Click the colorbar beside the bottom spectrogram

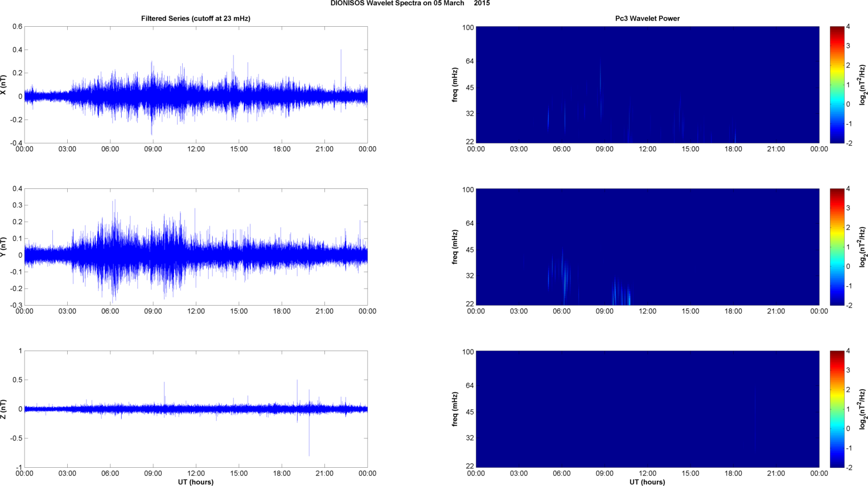[x=837, y=409]
